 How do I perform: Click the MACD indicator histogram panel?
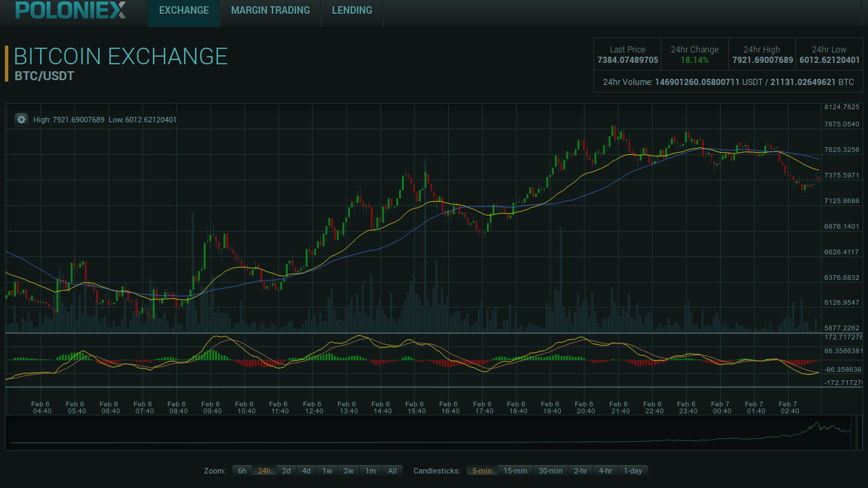click(x=414, y=360)
